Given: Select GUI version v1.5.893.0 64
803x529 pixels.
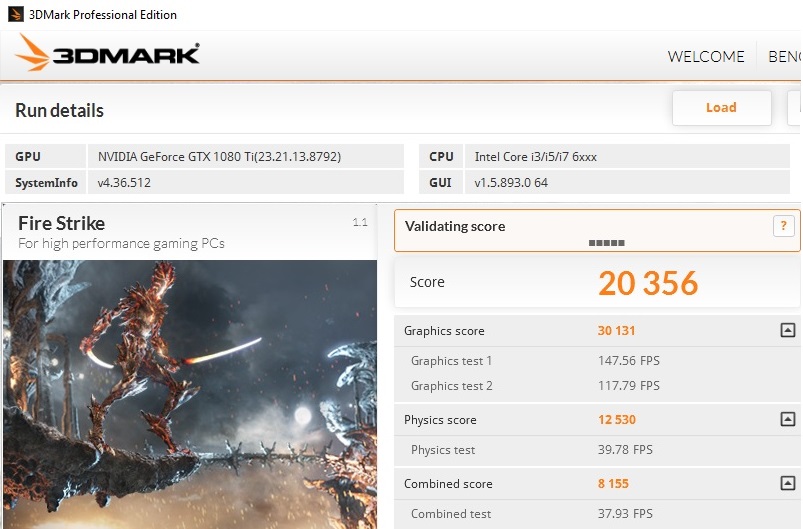Looking at the screenshot, I should tap(511, 183).
